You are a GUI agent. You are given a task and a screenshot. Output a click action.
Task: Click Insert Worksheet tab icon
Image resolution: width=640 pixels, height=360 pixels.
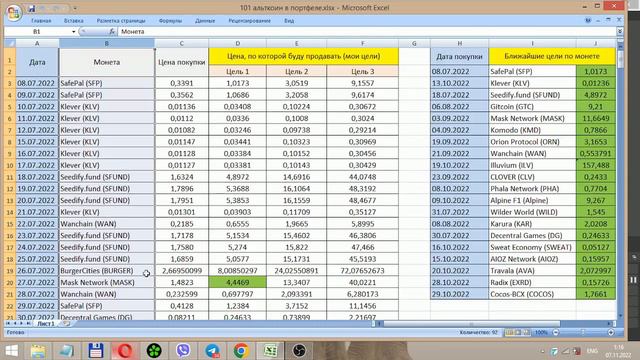pyautogui.click(x=66, y=323)
